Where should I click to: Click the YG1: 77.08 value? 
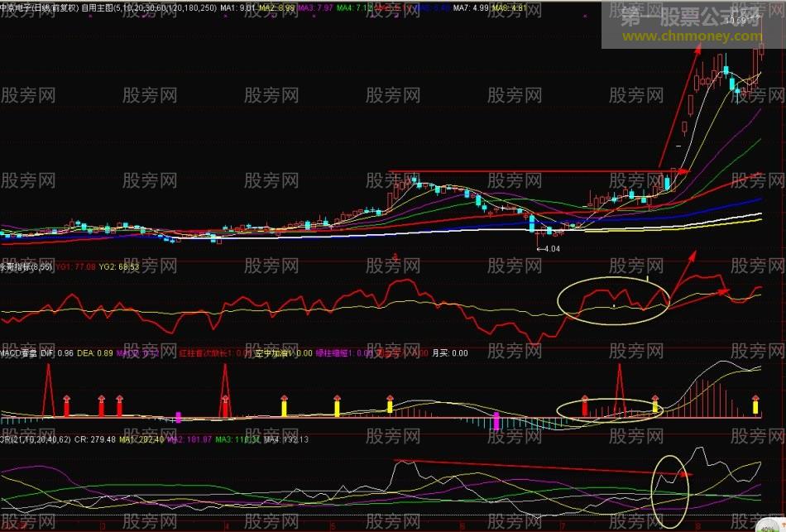pos(75,267)
